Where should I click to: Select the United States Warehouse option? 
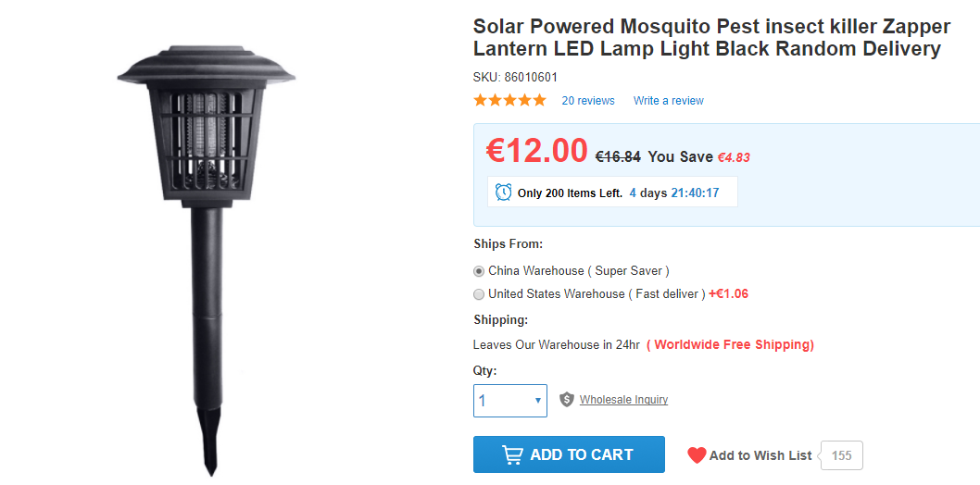click(x=479, y=294)
